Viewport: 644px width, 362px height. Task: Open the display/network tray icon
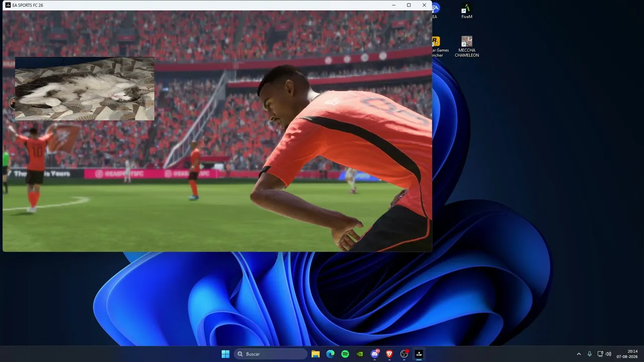point(600,354)
